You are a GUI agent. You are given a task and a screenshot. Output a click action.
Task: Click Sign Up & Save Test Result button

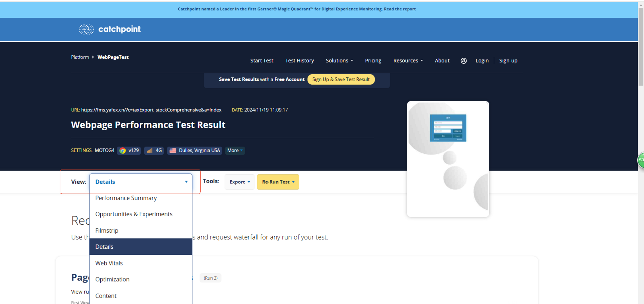tap(341, 79)
